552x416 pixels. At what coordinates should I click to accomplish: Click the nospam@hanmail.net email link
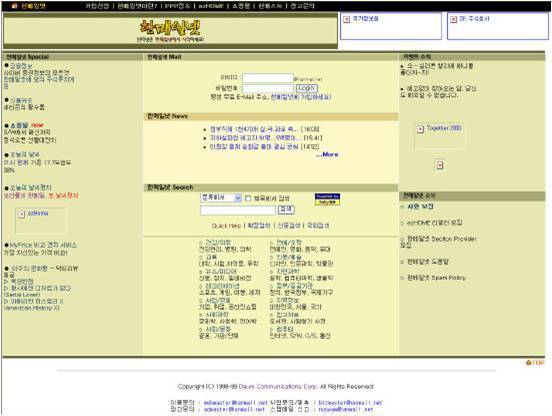[346, 409]
